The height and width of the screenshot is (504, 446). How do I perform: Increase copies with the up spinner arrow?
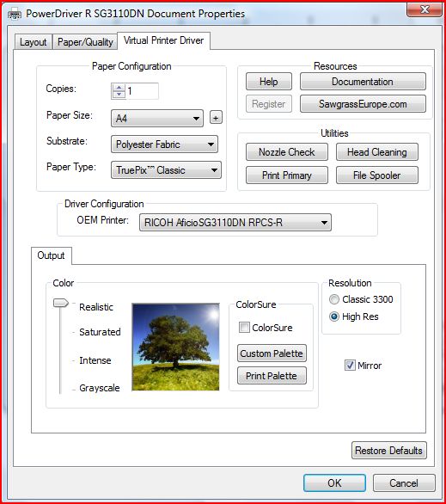click(119, 88)
